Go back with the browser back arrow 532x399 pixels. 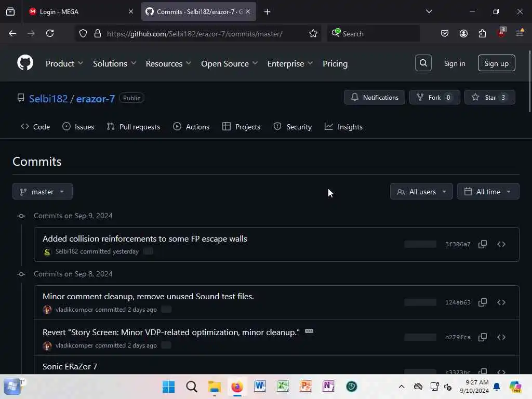click(12, 33)
